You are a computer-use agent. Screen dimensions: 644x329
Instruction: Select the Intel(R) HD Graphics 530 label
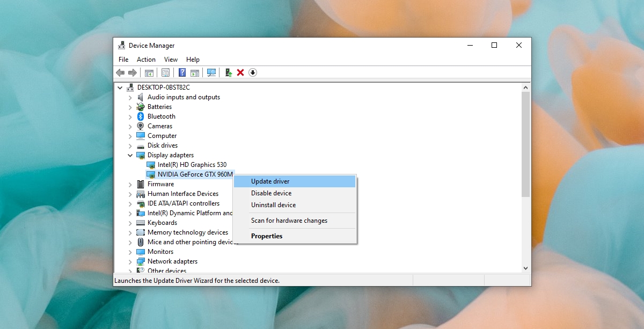coord(192,165)
